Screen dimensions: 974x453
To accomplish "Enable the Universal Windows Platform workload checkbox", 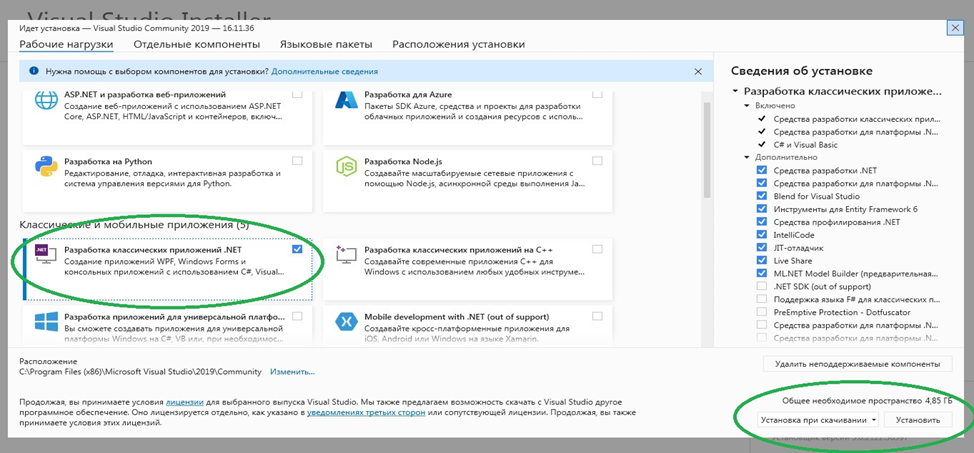I will [x=298, y=316].
